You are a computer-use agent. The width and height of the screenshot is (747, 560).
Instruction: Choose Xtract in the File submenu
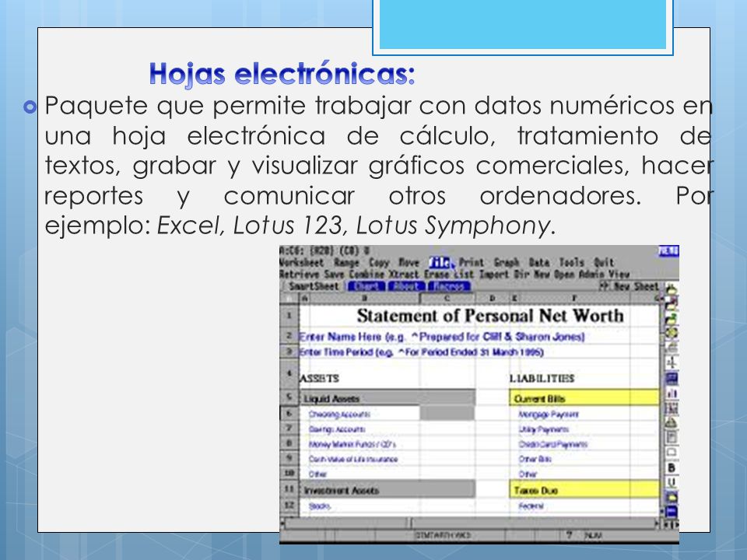tap(404, 275)
